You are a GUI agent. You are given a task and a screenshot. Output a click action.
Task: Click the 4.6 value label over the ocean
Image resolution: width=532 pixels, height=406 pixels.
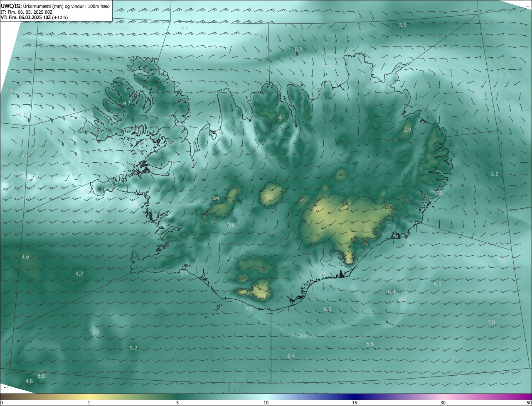(25, 257)
